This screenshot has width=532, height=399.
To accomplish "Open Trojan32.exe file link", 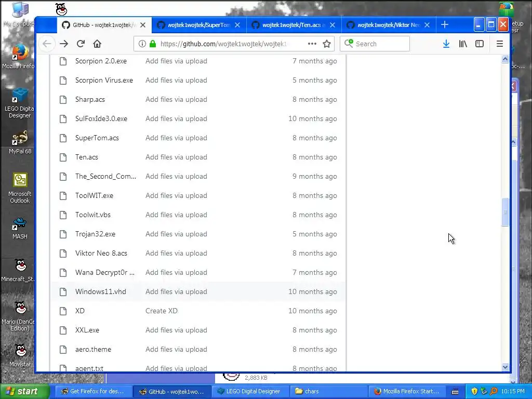I will [95, 234].
